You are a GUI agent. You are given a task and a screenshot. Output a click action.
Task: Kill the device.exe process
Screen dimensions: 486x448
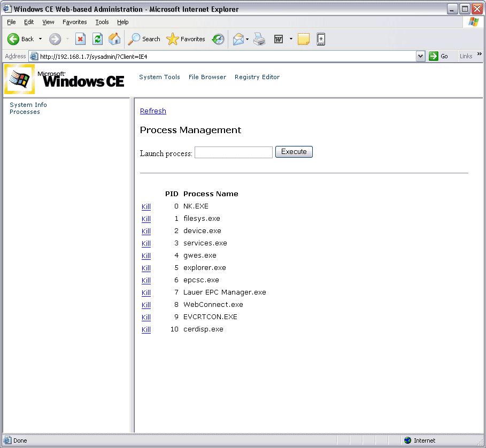click(x=146, y=231)
